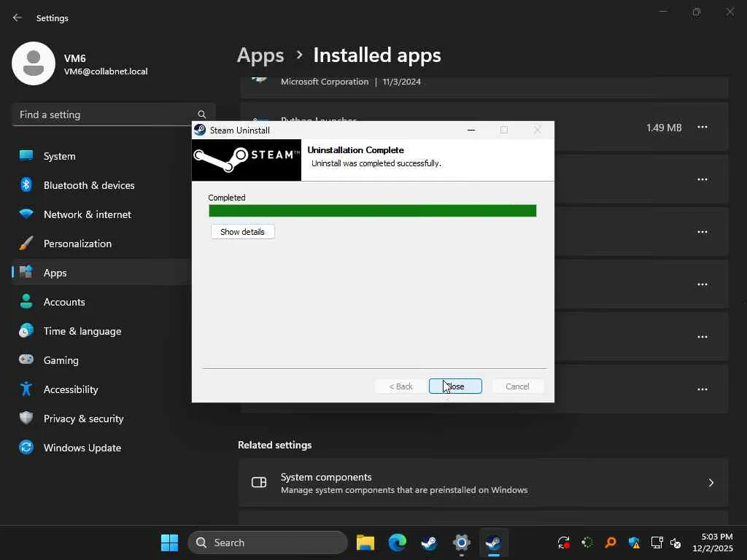747x560 pixels.
Task: Click the green dotted-circle tray icon
Action: click(587, 542)
